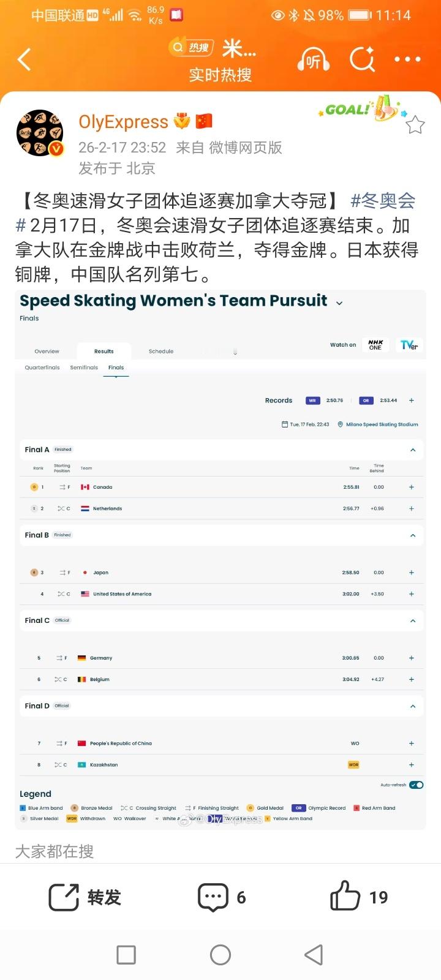Screen dimensions: 441x980
Task: Tap the search refresh icon in header
Action: coord(362,60)
